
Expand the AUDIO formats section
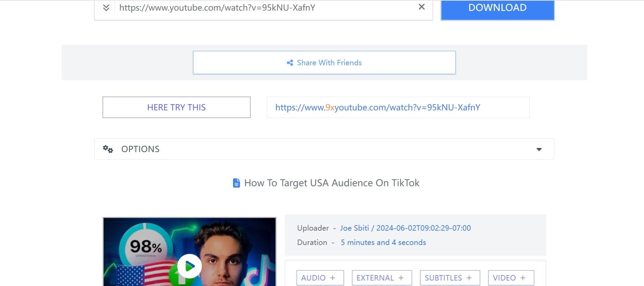[x=320, y=278]
